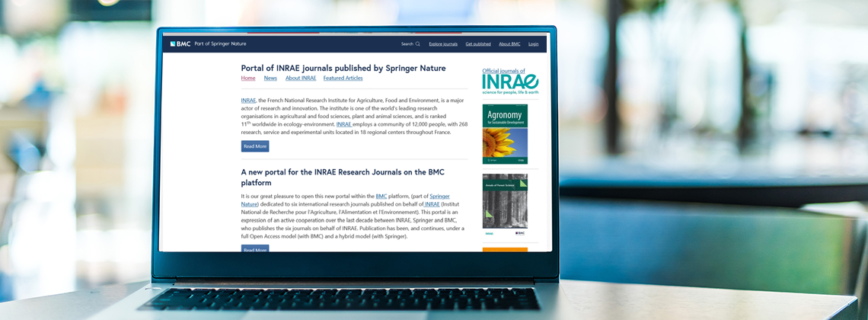This screenshot has height=320, width=868.
Task: Open Explore journals menu
Action: (x=443, y=43)
